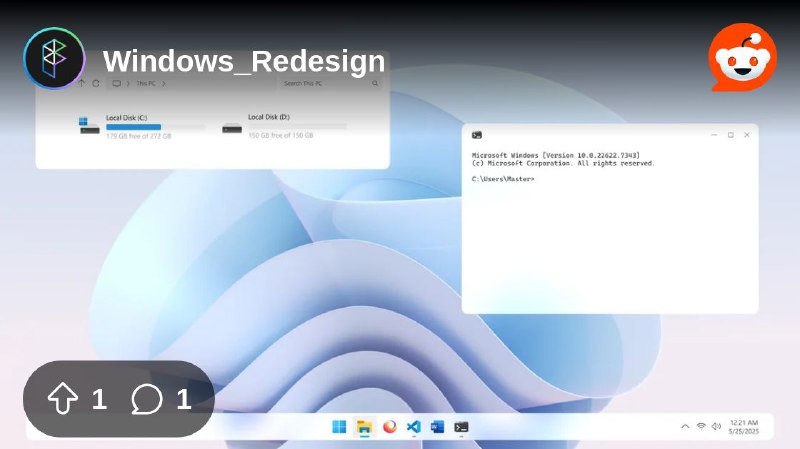This screenshot has height=449, width=800.
Task: Click the 'Local Disk (D:)' label
Action: pyautogui.click(x=269, y=117)
